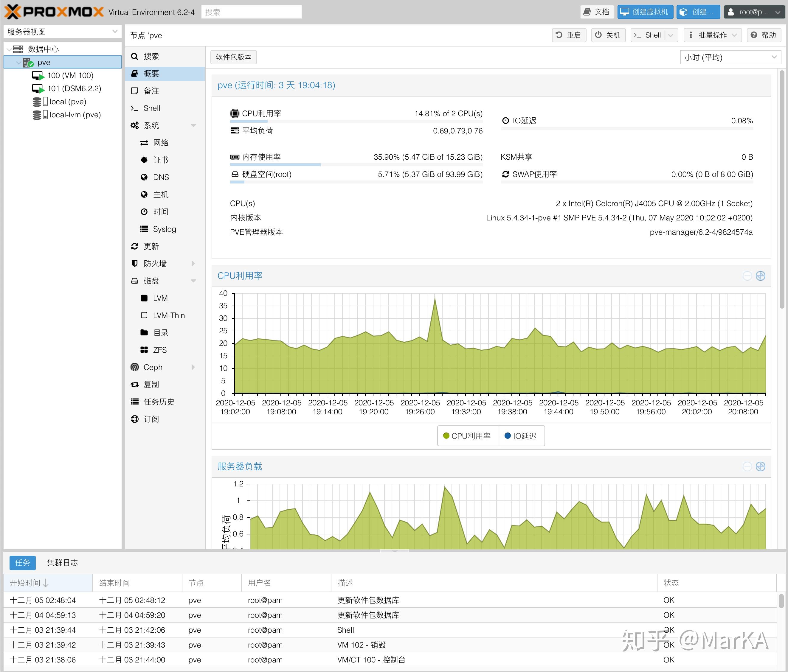The image size is (788, 672).
Task: Open ZFS disk item
Action: (165, 350)
